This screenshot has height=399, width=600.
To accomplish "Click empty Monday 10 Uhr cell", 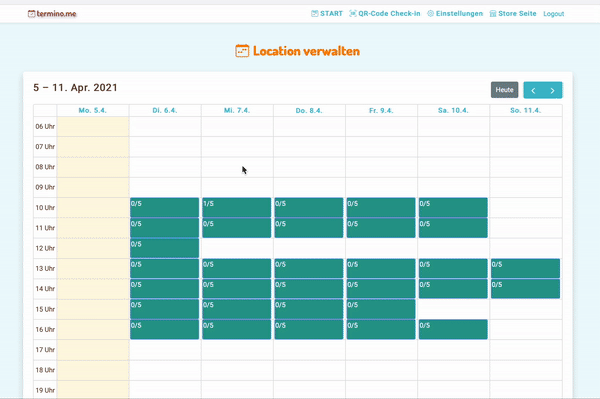I will click(x=93, y=208).
